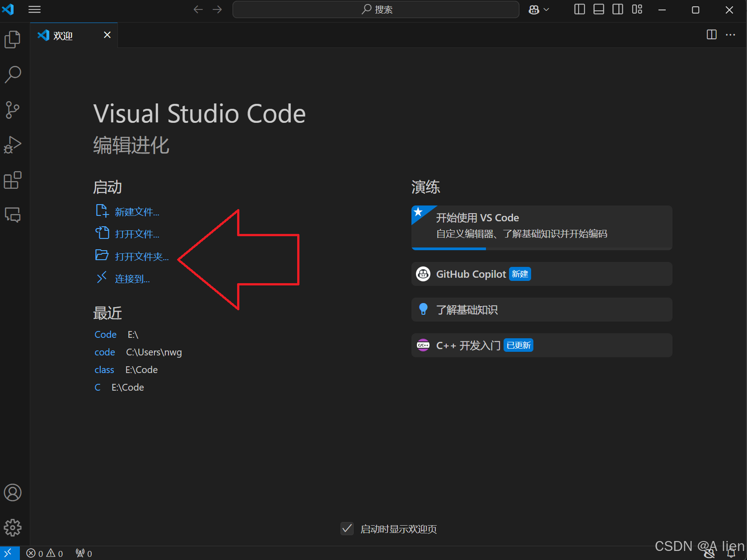Image resolution: width=747 pixels, height=560 pixels.
Task: Click the ports forwarded status indicator
Action: 84,553
